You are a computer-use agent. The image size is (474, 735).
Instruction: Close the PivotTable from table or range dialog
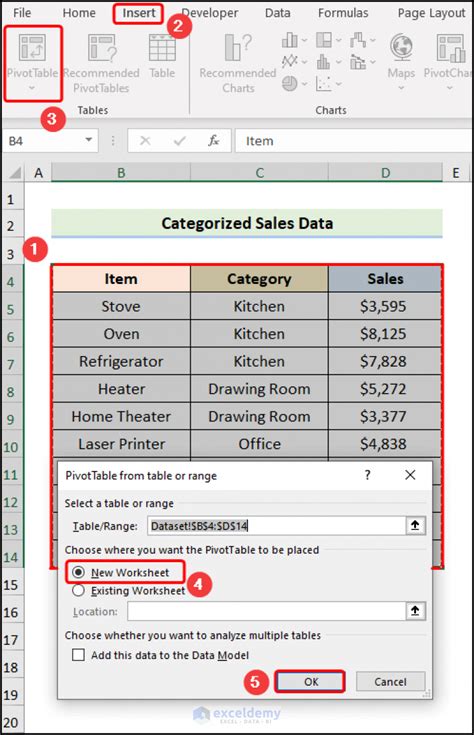click(410, 475)
